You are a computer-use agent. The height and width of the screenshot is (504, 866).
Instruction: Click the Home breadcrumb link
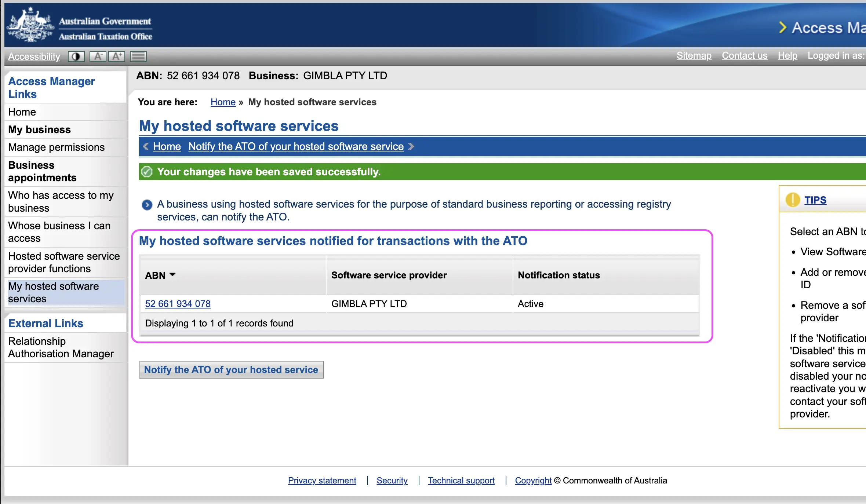(223, 102)
